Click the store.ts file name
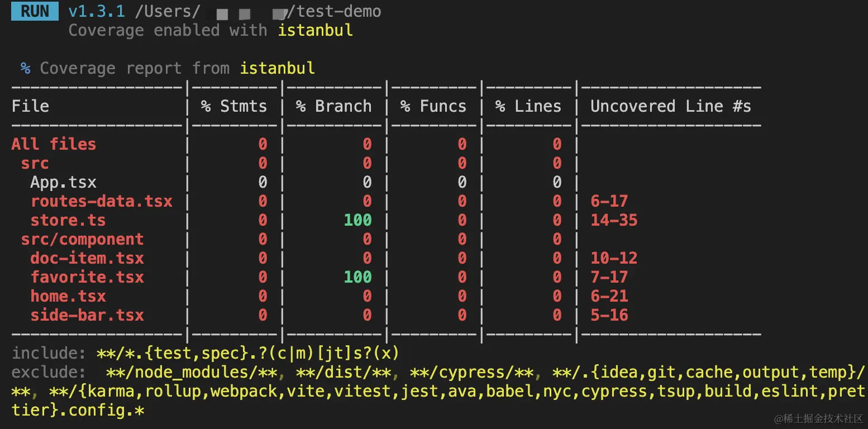This screenshot has width=868, height=429. [68, 220]
